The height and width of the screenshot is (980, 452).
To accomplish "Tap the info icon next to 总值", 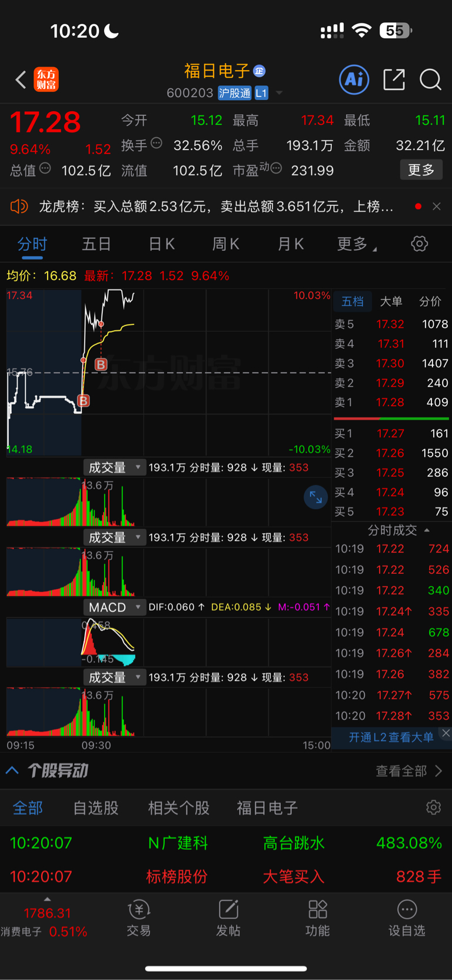I will point(45,169).
